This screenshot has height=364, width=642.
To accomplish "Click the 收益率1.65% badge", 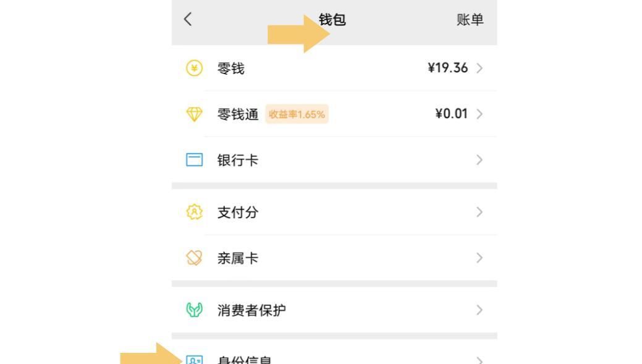I will coord(297,114).
